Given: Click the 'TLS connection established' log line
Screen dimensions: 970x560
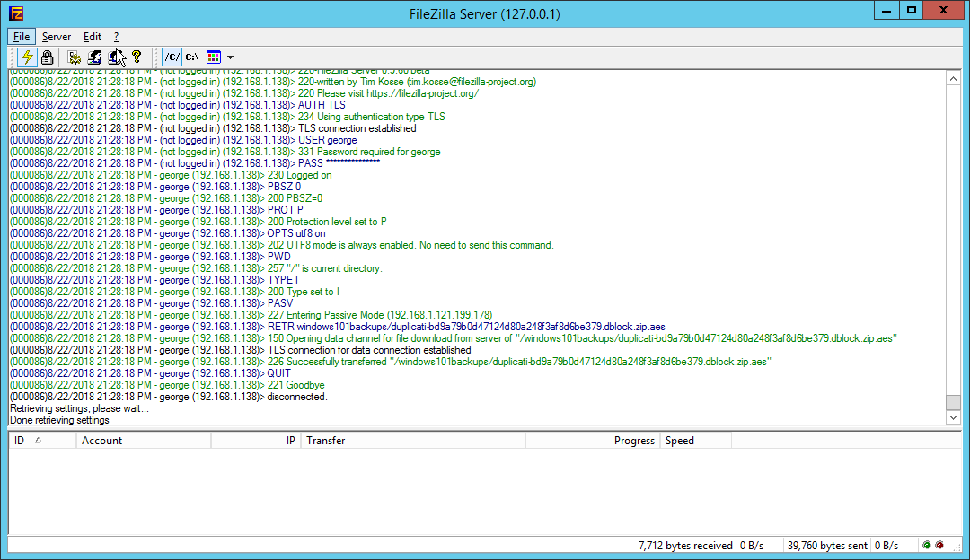Looking at the screenshot, I should click(x=213, y=128).
